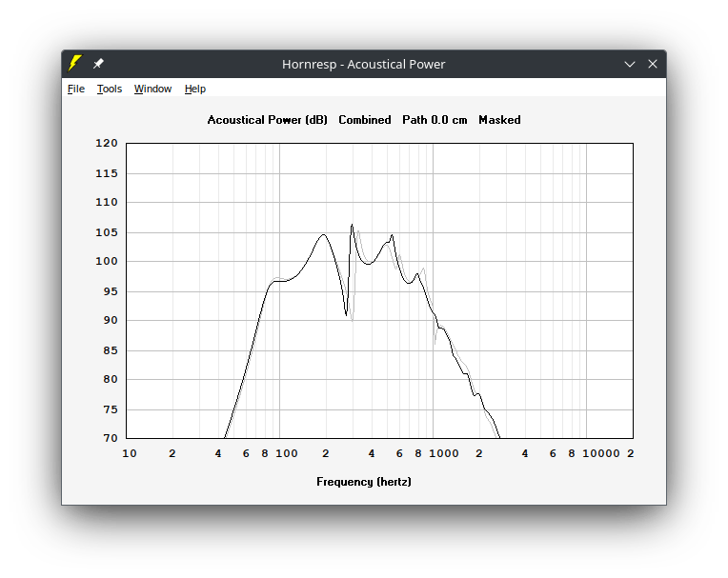The image size is (728, 578).
Task: Click the 110 dB y-axis label
Action: pyautogui.click(x=107, y=202)
